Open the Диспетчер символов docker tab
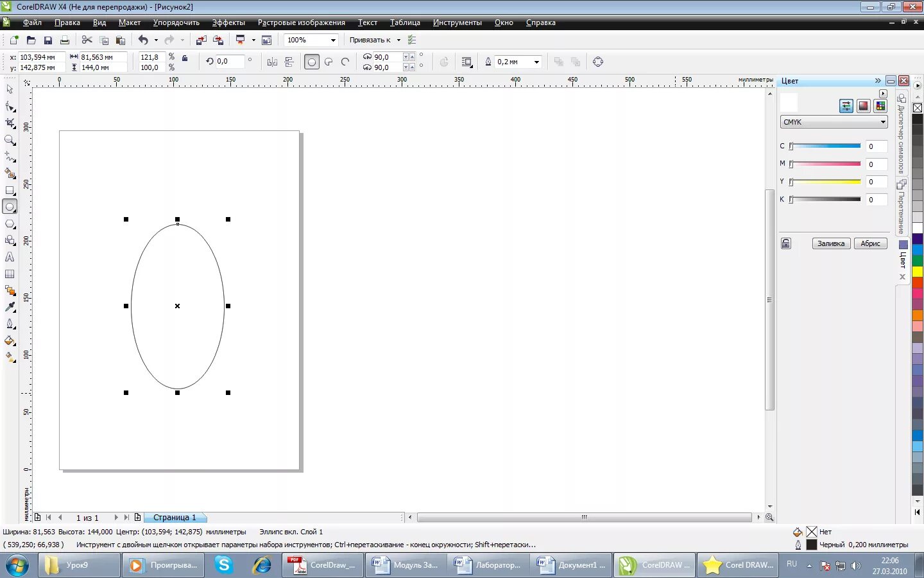The image size is (924, 578). pos(902,134)
